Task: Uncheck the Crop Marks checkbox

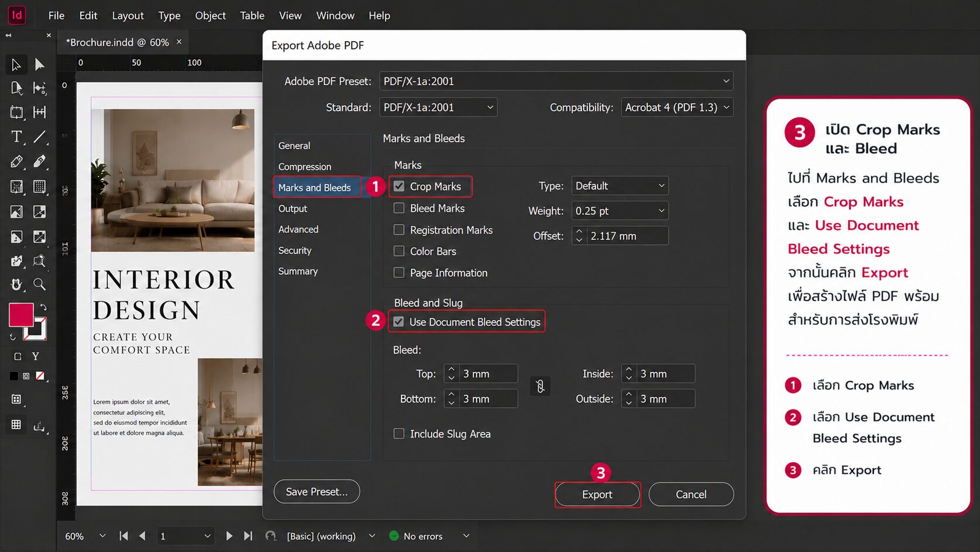Action: pos(399,187)
